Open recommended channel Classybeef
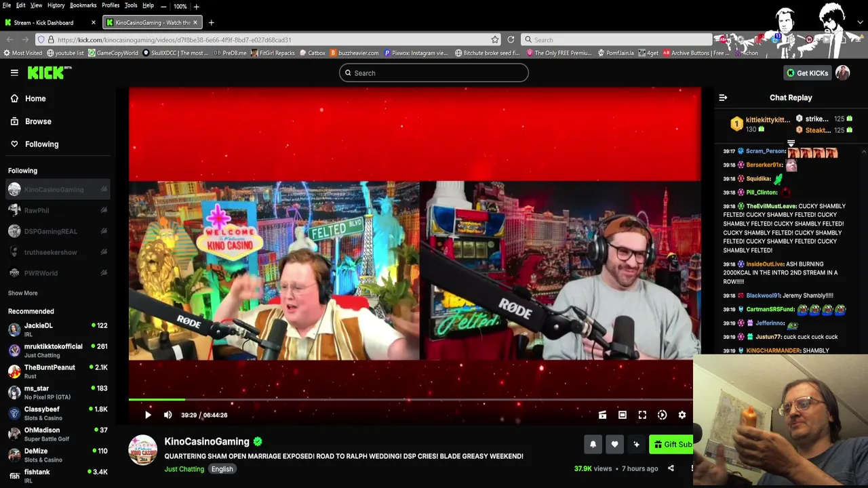The height and width of the screenshot is (488, 868). point(58,413)
